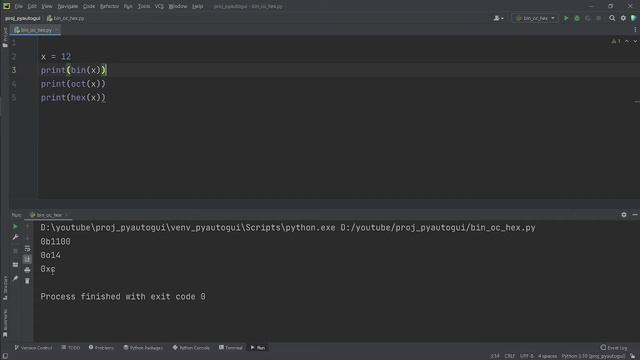Image resolution: width=640 pixels, height=360 pixels.
Task: Rerun program with green arrow in Run panel
Action: tap(15, 227)
